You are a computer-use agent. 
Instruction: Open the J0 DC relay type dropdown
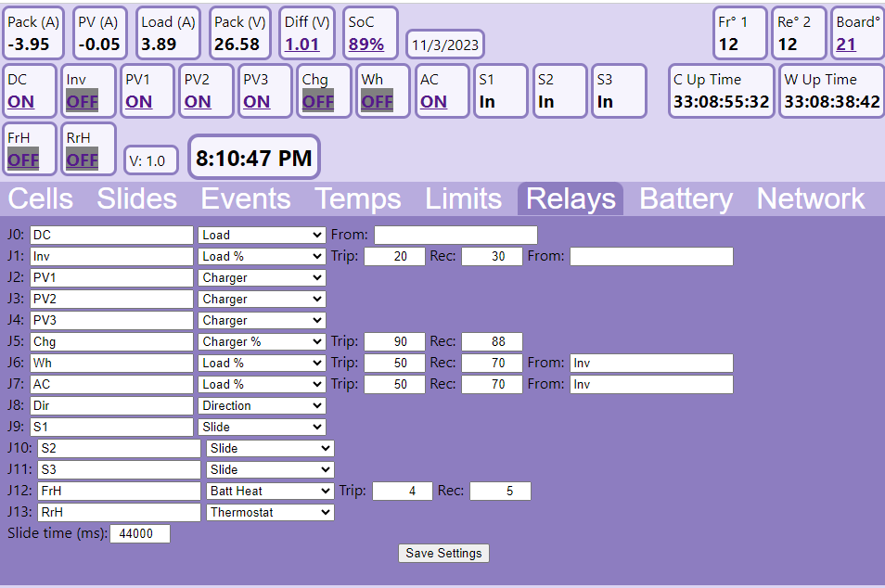pyautogui.click(x=262, y=235)
